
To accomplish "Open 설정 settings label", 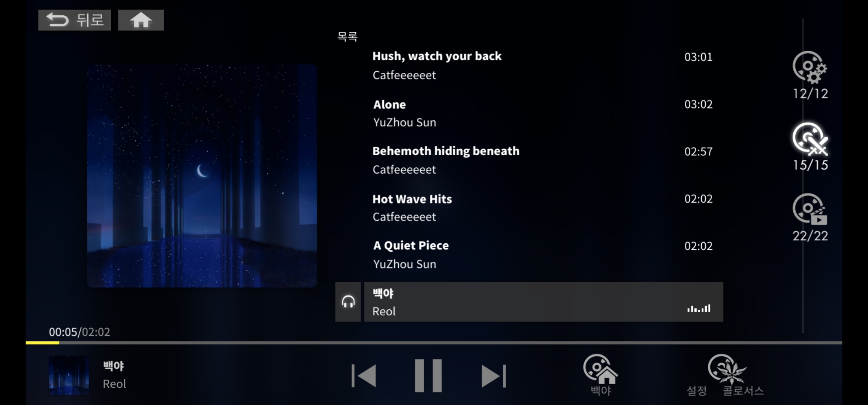I will coord(697,391).
